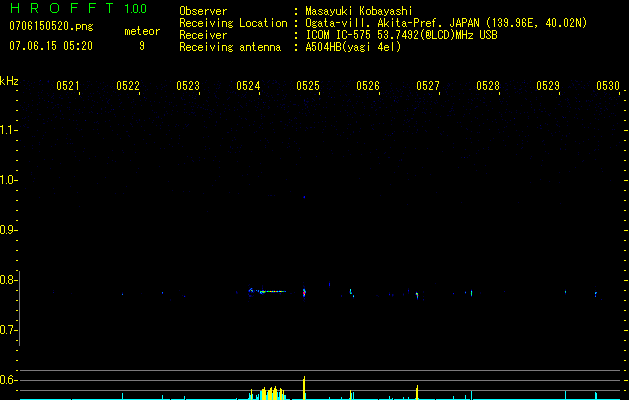Click the tall yellow intensity spike at 0525

(x=304, y=388)
